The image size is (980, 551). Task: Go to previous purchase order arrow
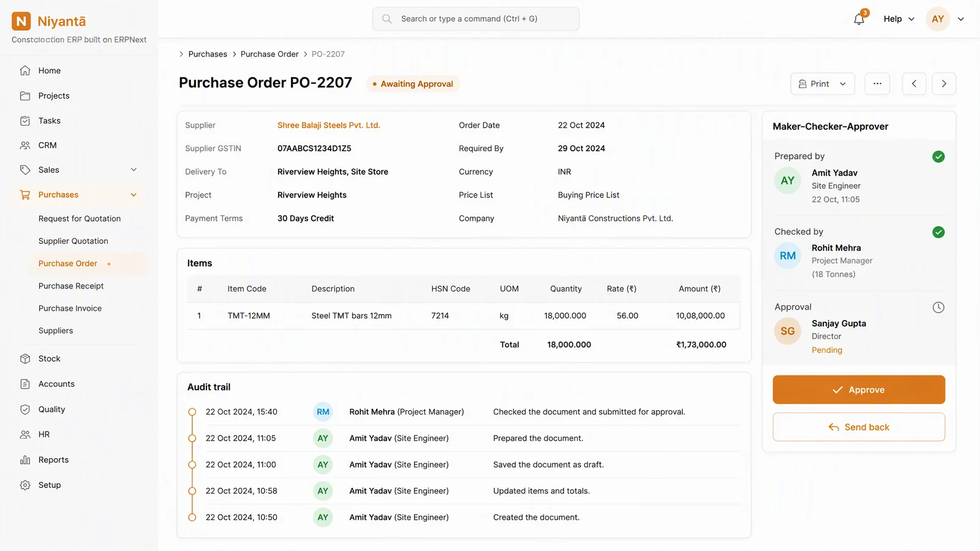tap(914, 84)
